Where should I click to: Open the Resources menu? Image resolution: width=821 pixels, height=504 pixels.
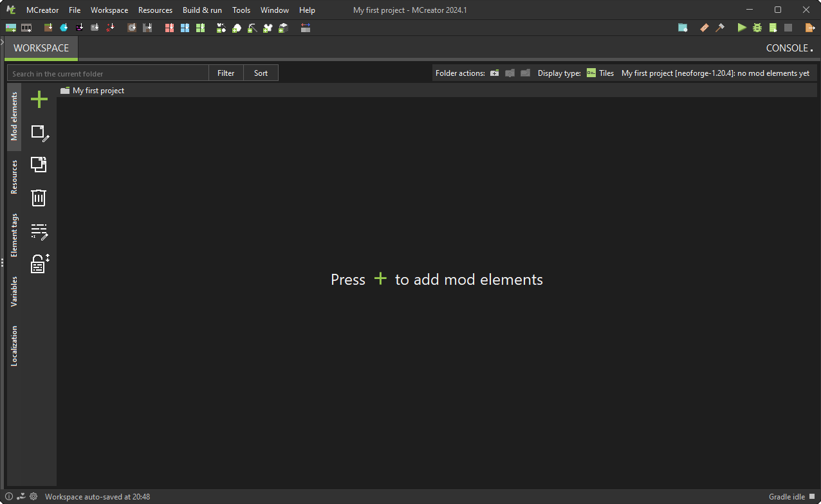tap(155, 10)
